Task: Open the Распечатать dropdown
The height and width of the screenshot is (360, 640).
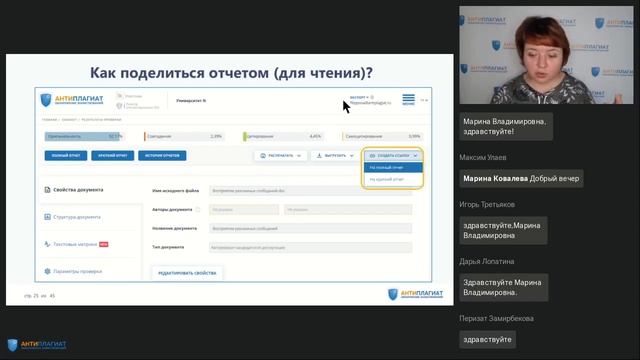Action: pyautogui.click(x=280, y=156)
